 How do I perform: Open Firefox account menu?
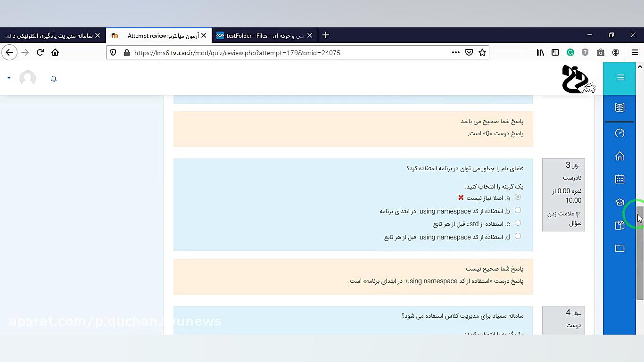(616, 52)
